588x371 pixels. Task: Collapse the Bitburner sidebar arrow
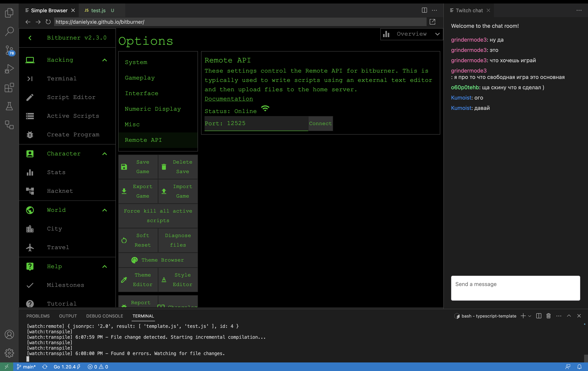[x=30, y=38]
